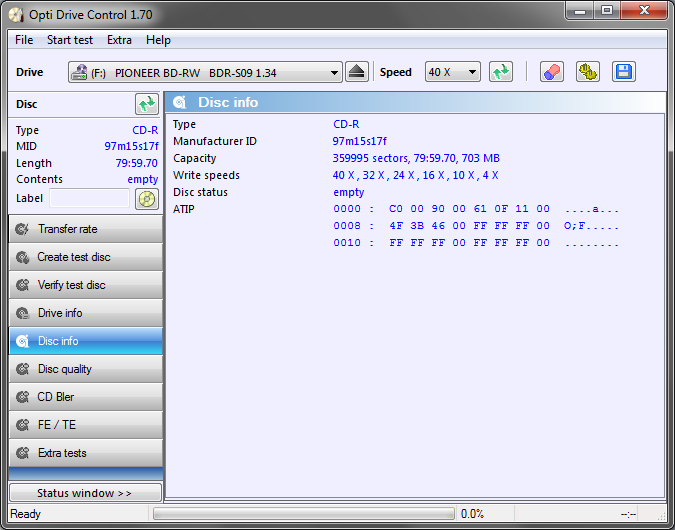
Task: Click the ATIP row 0008 hex data
Action: (469, 226)
